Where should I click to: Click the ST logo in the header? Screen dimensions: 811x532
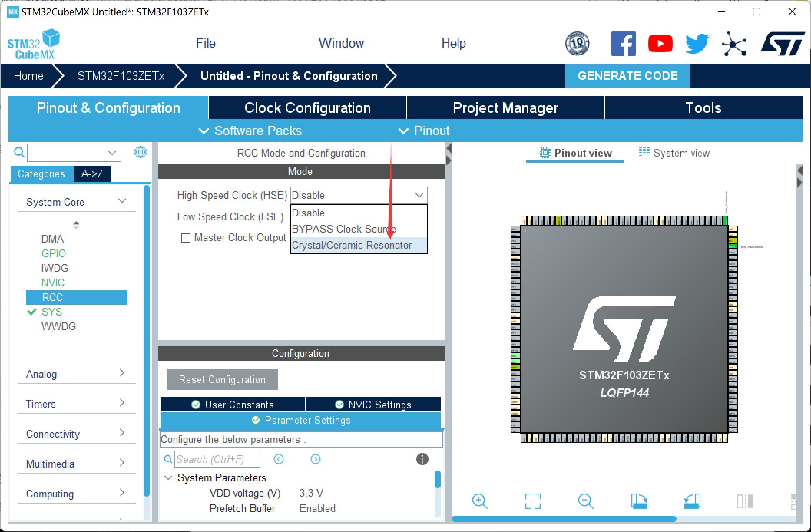[x=782, y=43]
